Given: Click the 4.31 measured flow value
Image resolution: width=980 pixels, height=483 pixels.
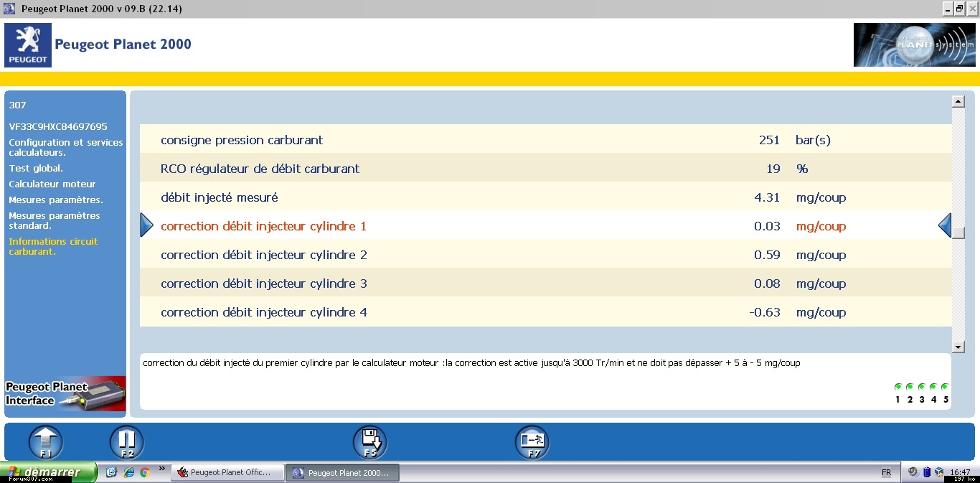Looking at the screenshot, I should pos(767,197).
